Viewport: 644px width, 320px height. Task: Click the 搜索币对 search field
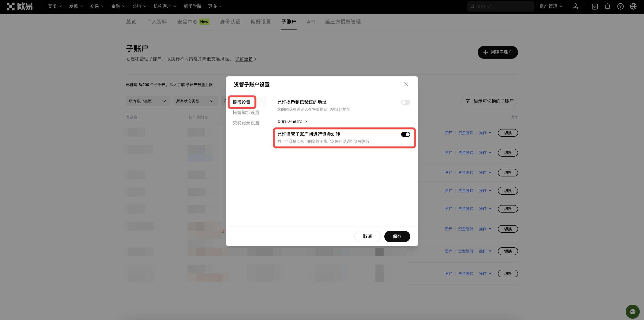click(x=501, y=6)
